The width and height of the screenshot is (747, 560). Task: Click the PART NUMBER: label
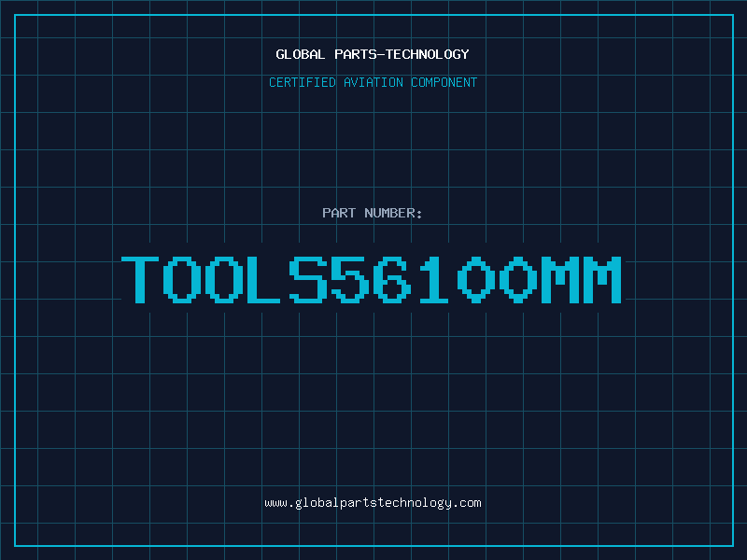[373, 213]
